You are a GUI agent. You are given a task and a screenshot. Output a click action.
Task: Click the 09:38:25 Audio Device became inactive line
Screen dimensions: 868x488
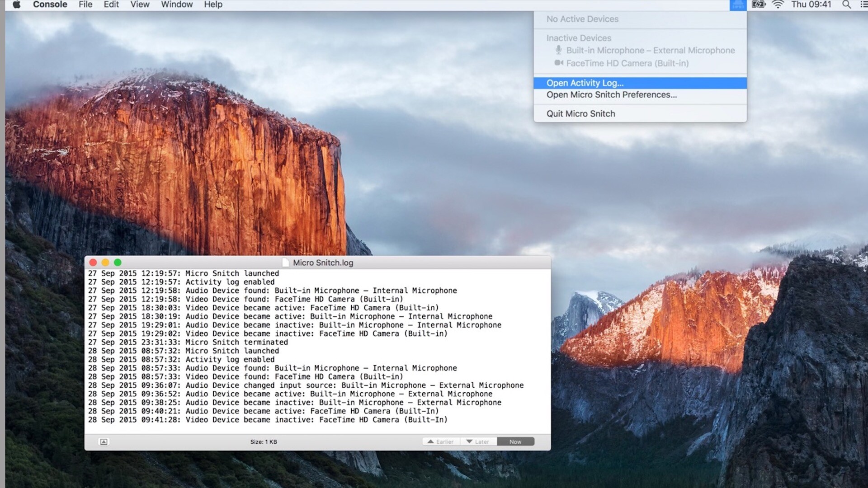[x=295, y=402]
